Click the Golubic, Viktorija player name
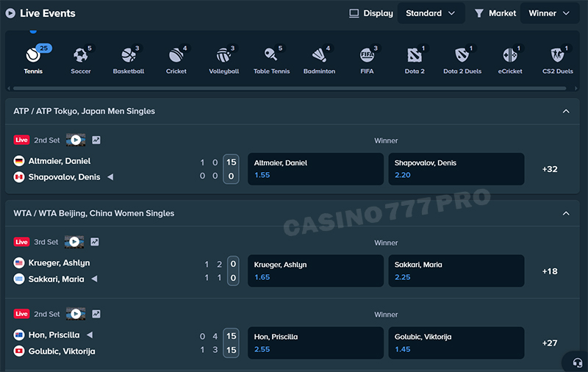The width and height of the screenshot is (588, 372). click(x=62, y=351)
